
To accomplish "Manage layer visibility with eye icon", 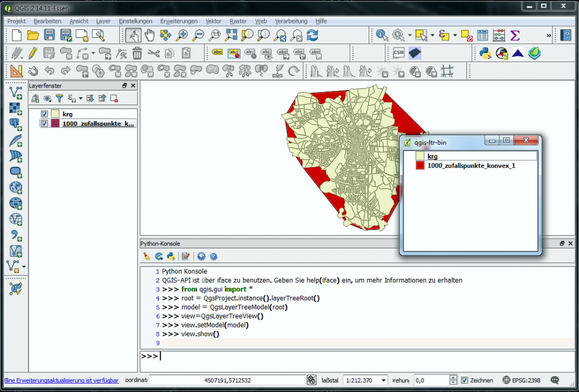I will (47, 98).
